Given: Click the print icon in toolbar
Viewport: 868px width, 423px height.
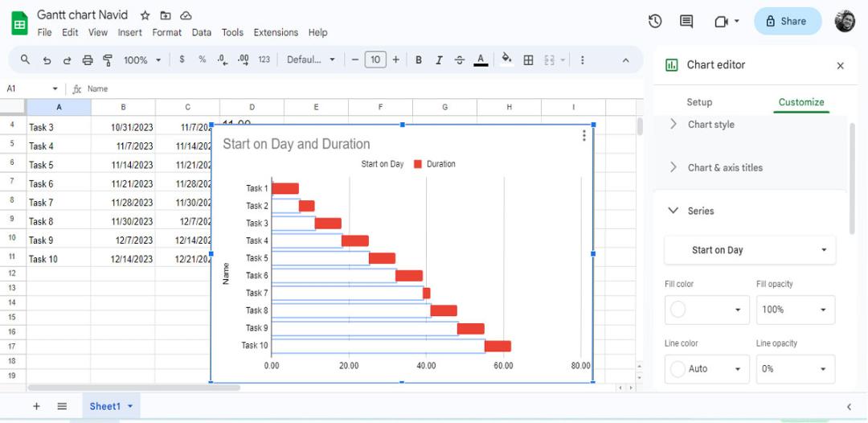Looking at the screenshot, I should point(88,60).
